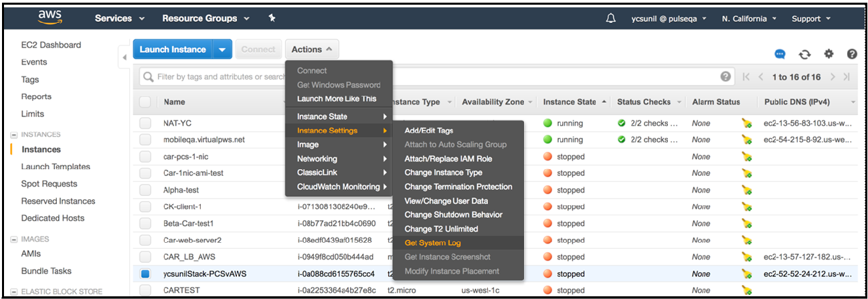Uncheck the ycsunilStack-PCSvAWS instance checkbox
The width and height of the screenshot is (868, 299).
click(145, 274)
